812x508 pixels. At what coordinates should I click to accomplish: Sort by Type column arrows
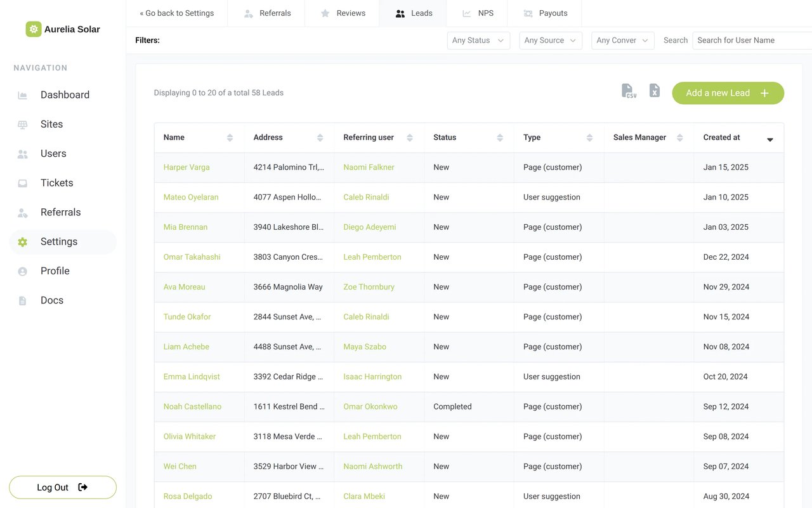(589, 138)
